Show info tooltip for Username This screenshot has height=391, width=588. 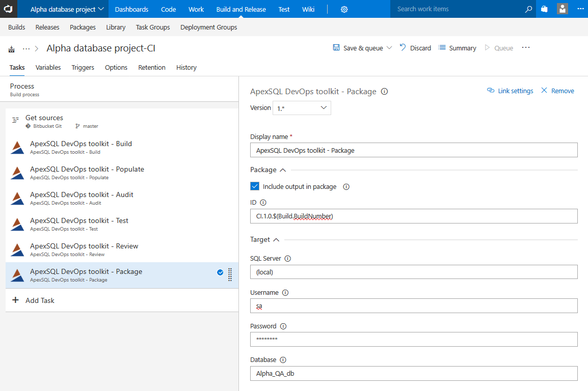pos(285,293)
